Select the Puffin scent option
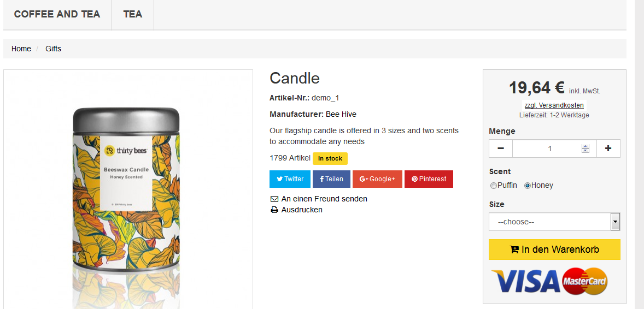The width and height of the screenshot is (644, 309). pyautogui.click(x=494, y=186)
